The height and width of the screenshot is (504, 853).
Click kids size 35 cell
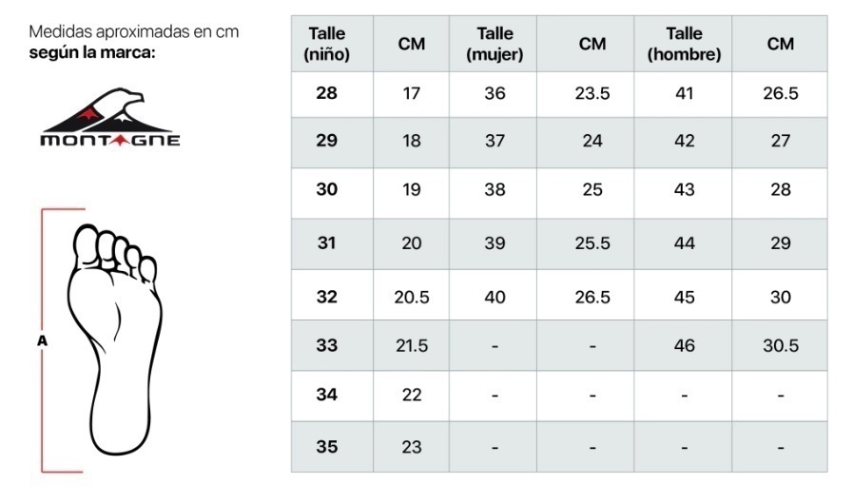point(326,447)
